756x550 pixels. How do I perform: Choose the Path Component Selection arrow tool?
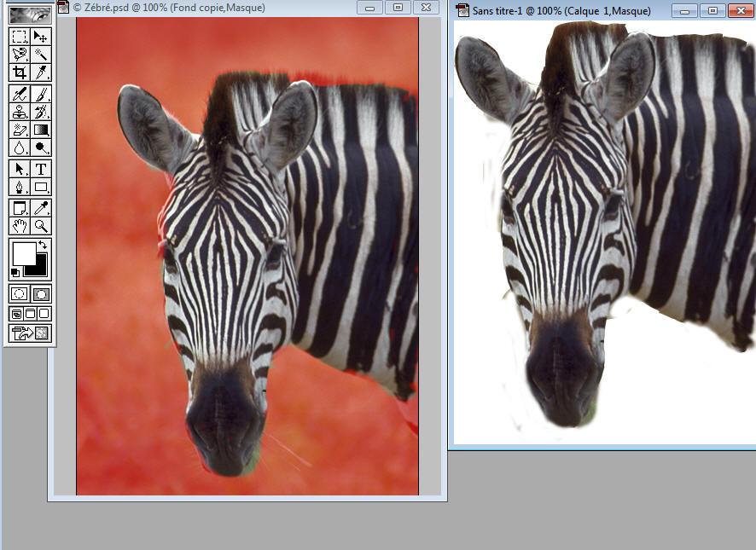point(20,169)
